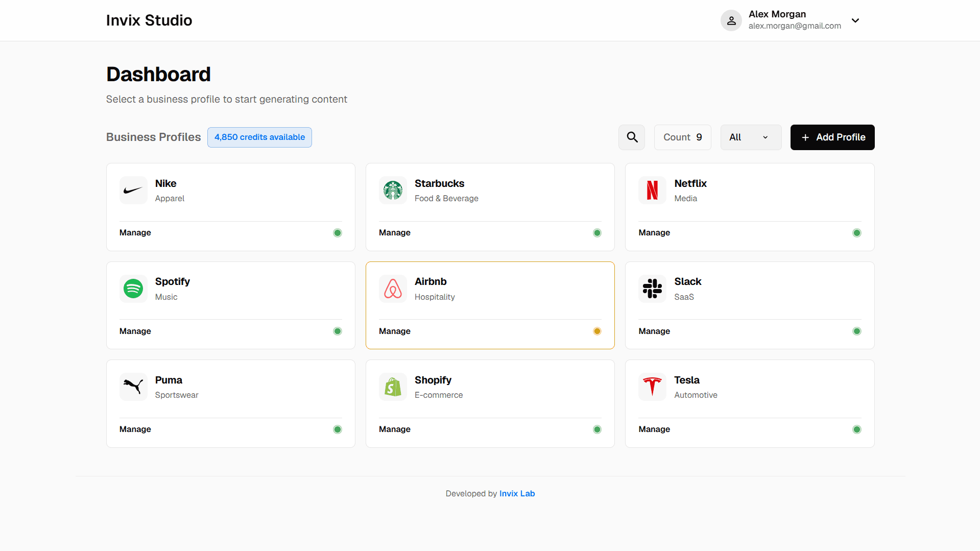Click the Spotify logo icon
The image size is (980, 551).
pos(133,289)
